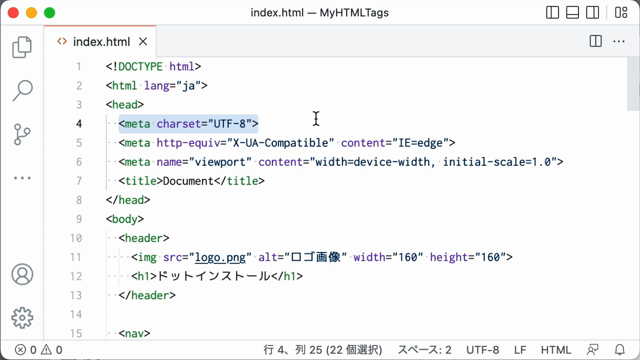The height and width of the screenshot is (360, 640).
Task: Toggle the primary side bar layout icon
Action: 552,13
